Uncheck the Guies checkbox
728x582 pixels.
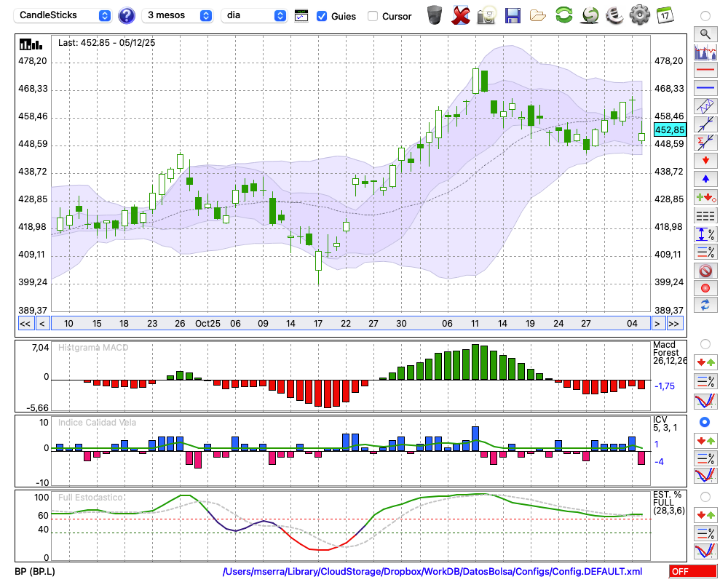322,15
